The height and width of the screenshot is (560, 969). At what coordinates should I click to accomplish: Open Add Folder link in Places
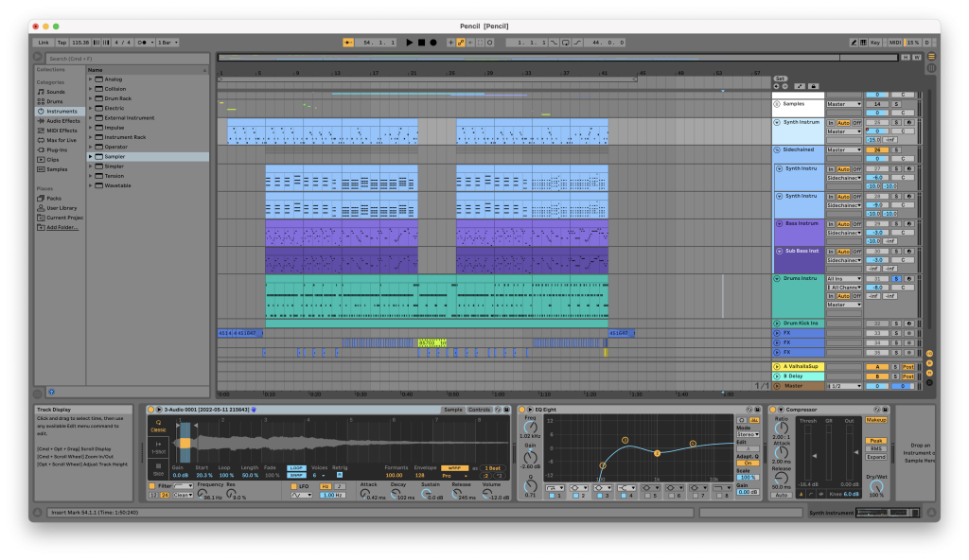tap(62, 227)
